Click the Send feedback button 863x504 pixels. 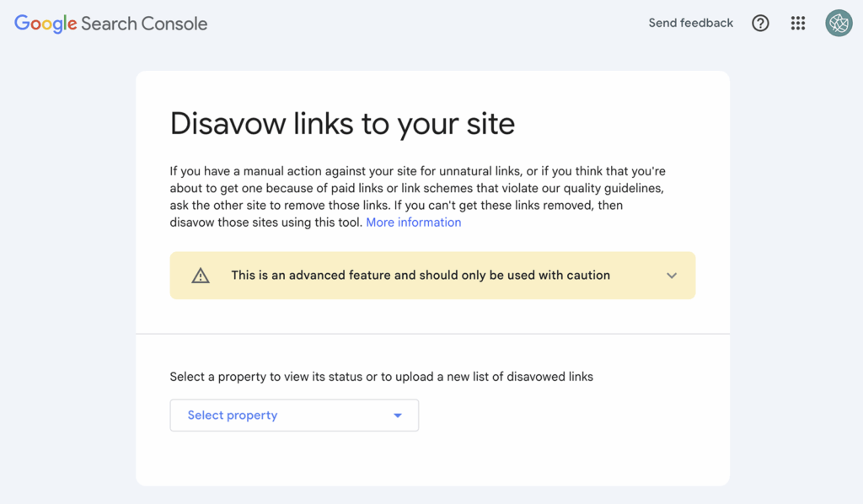(690, 24)
